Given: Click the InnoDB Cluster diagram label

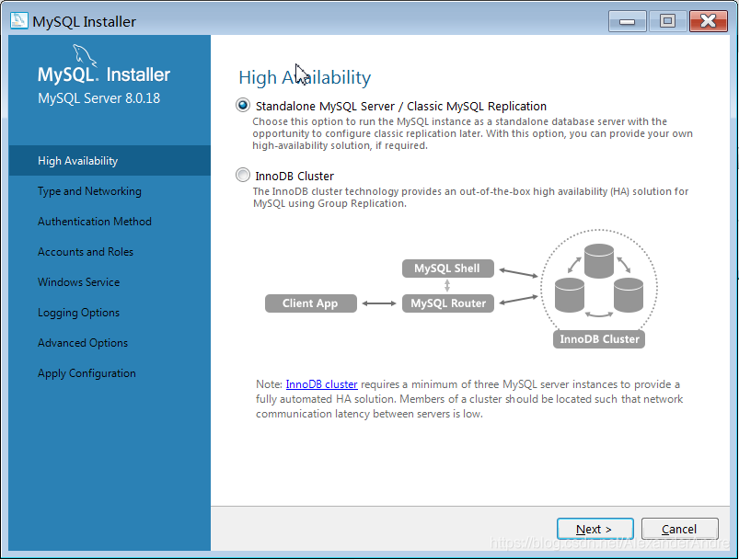Looking at the screenshot, I should coord(599,339).
